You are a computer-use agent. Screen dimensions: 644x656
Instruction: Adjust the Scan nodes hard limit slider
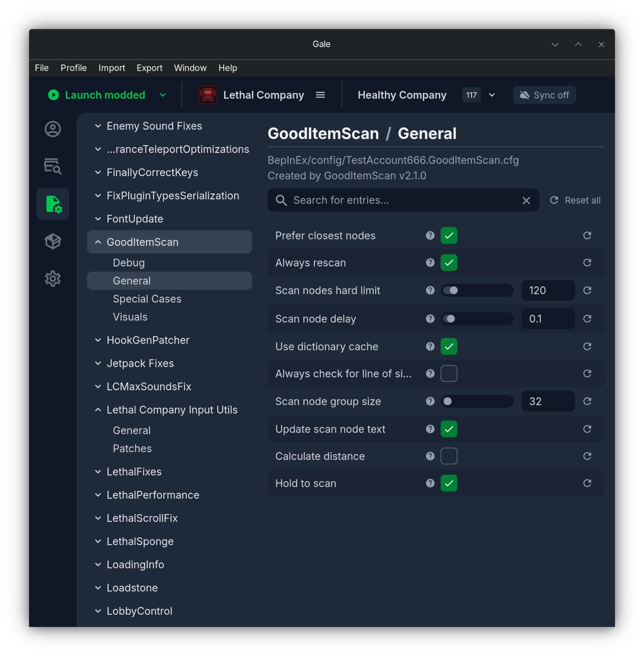477,290
